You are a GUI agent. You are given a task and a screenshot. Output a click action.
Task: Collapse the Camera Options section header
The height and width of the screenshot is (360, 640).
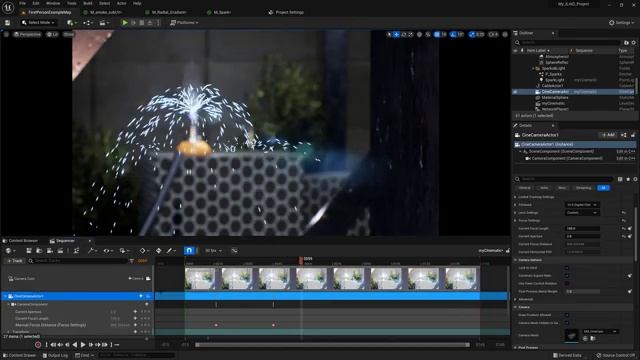tap(573, 260)
